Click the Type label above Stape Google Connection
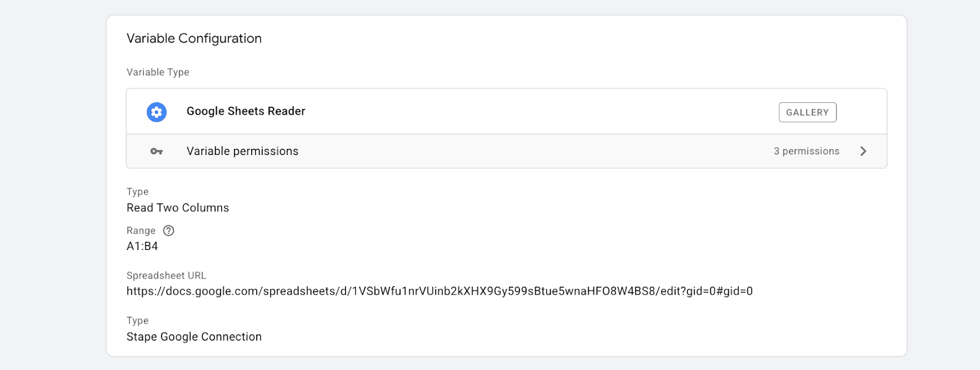The image size is (980, 370). 138,320
